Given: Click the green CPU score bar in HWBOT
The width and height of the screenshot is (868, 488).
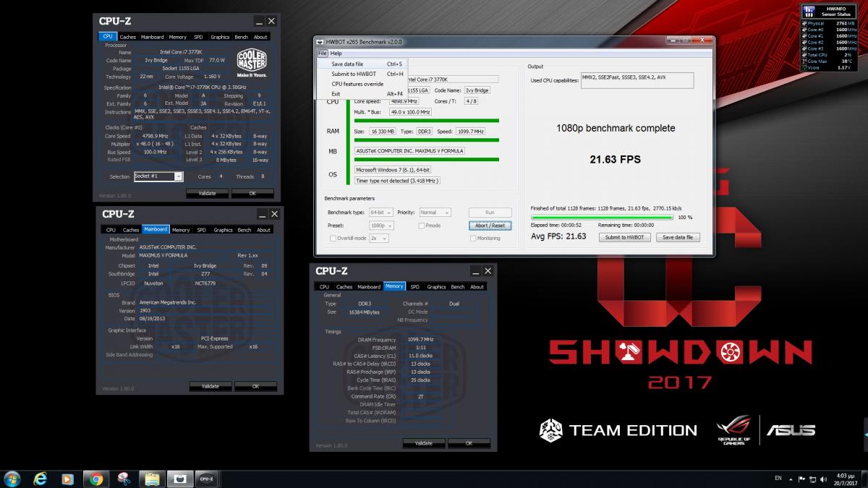Looking at the screenshot, I should pyautogui.click(x=427, y=120).
